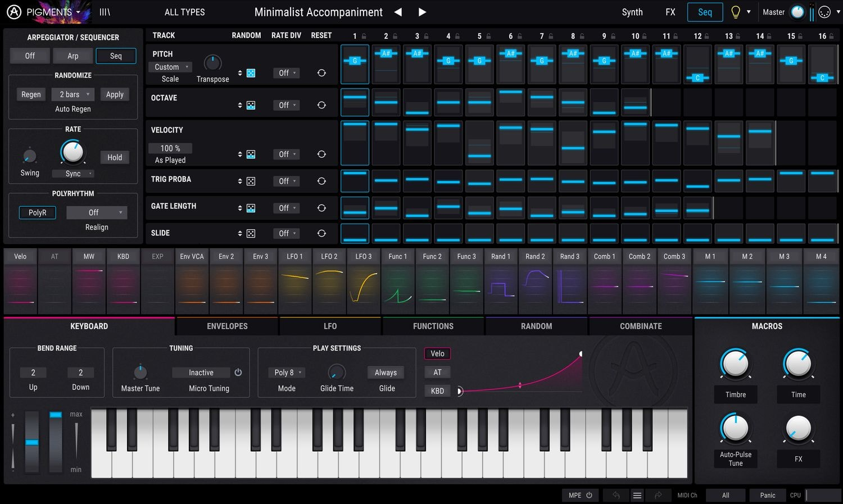Image resolution: width=843 pixels, height=504 pixels.
Task: Click the Trig Proba dice randomize icon
Action: 251,181
